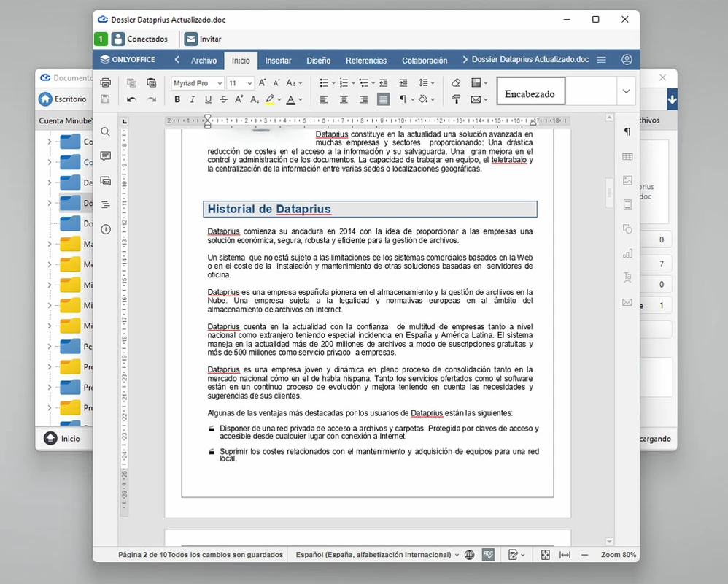Click the copy style paint roller icon
The height and width of the screenshot is (584, 728).
click(456, 99)
